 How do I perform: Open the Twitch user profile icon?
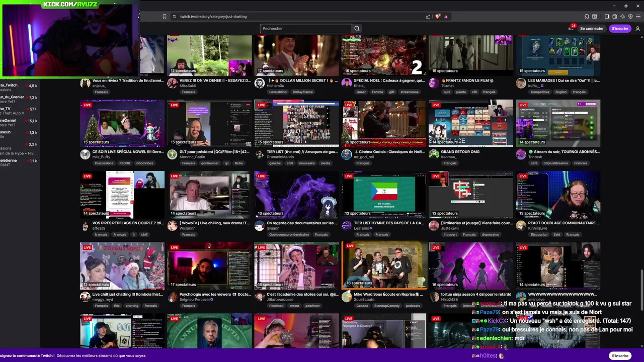click(x=637, y=29)
